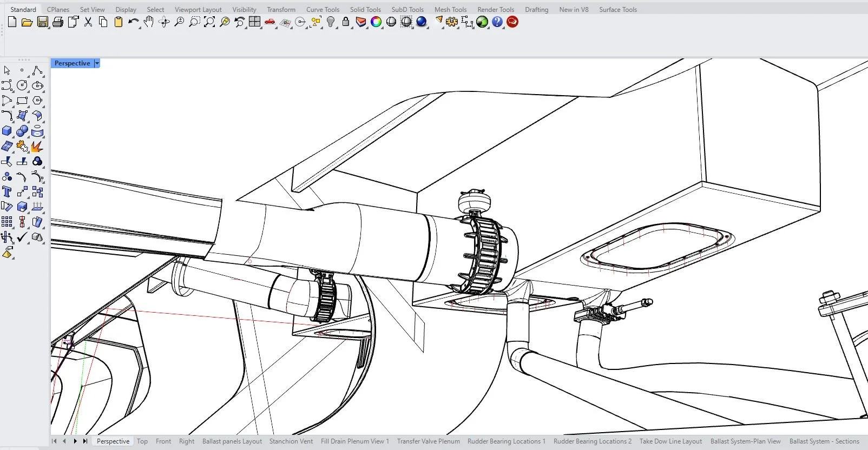Jump to first viewport tab with arrow
The height and width of the screenshot is (450, 868).
54,441
